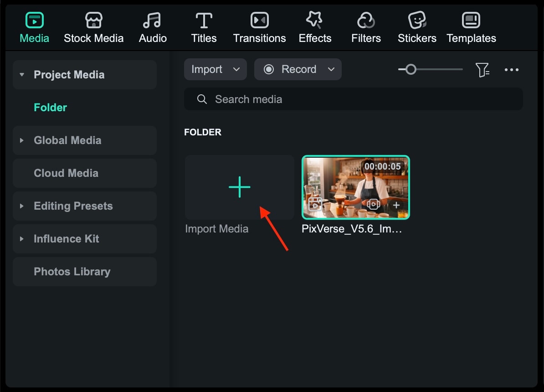The height and width of the screenshot is (392, 544).
Task: Adjust the thumbnail size slider
Action: pyautogui.click(x=410, y=69)
